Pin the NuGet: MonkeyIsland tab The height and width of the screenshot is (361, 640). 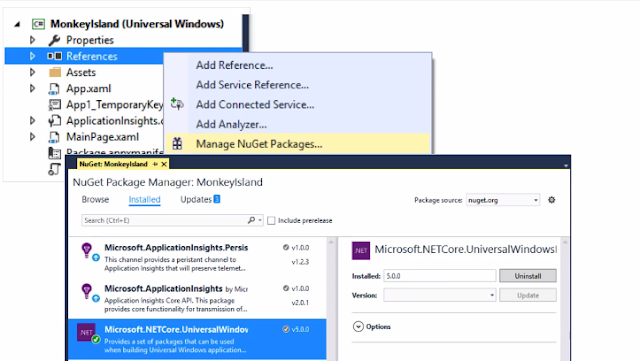click(155, 164)
